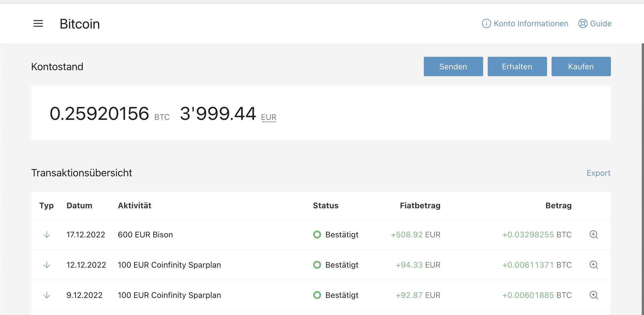Export the transaction overview

coord(598,173)
